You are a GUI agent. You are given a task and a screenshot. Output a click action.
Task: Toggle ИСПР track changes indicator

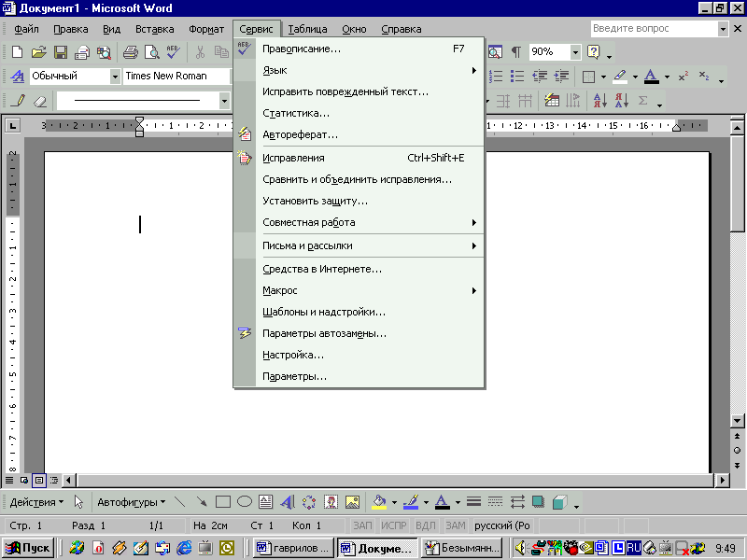point(393,525)
